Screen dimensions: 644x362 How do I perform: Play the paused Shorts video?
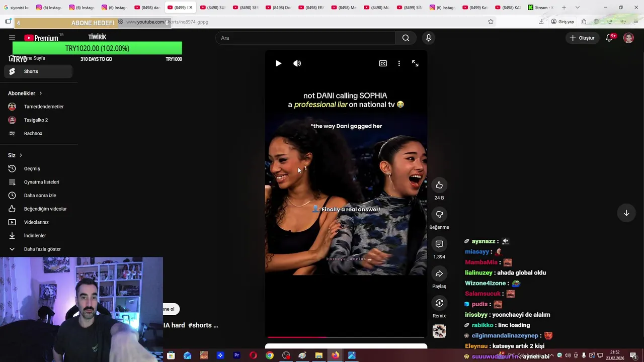(x=278, y=63)
